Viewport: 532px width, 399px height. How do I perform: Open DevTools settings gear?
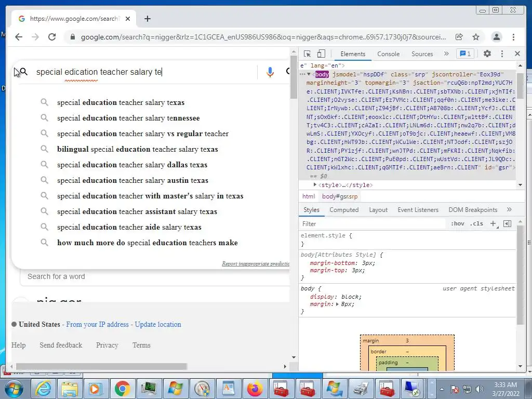click(x=487, y=54)
